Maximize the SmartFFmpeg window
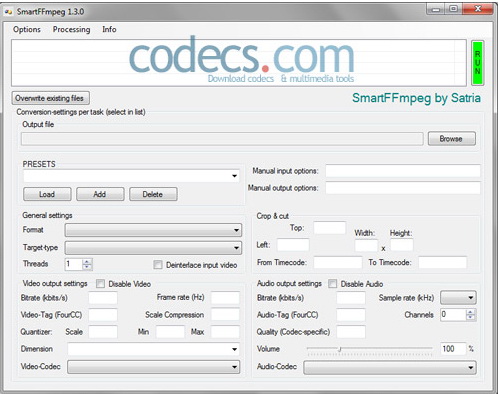This screenshot has height=394, width=498. pos(453,9)
